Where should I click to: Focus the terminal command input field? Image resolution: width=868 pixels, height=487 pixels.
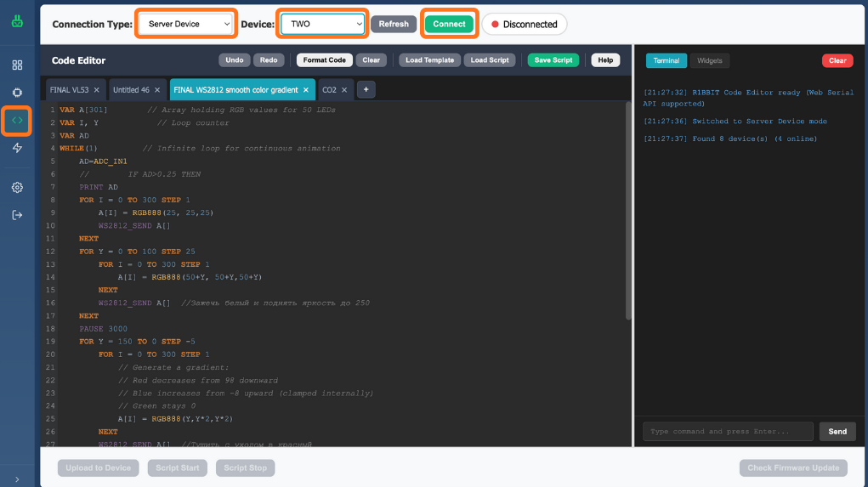click(728, 431)
